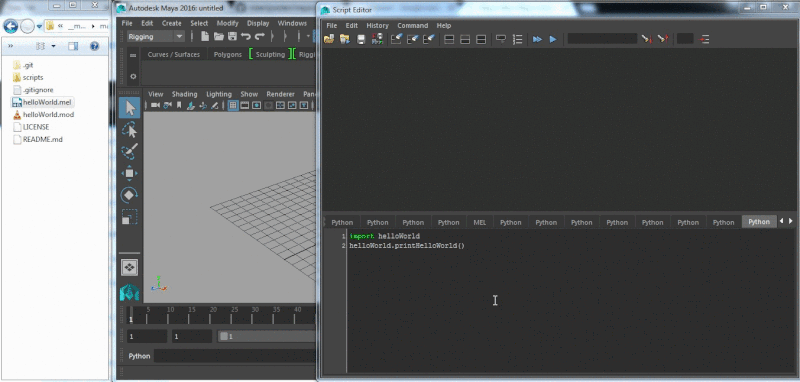
Task: Show both history and input panes
Action: 481,39
